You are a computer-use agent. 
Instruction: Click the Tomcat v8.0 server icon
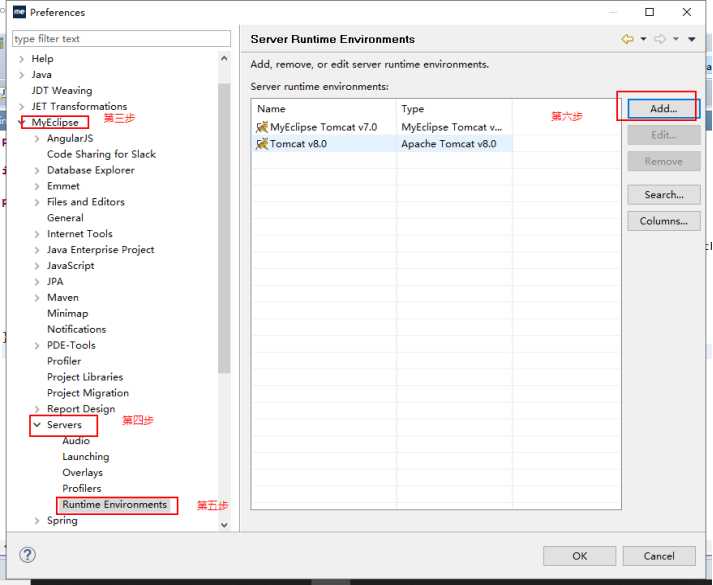pos(262,144)
